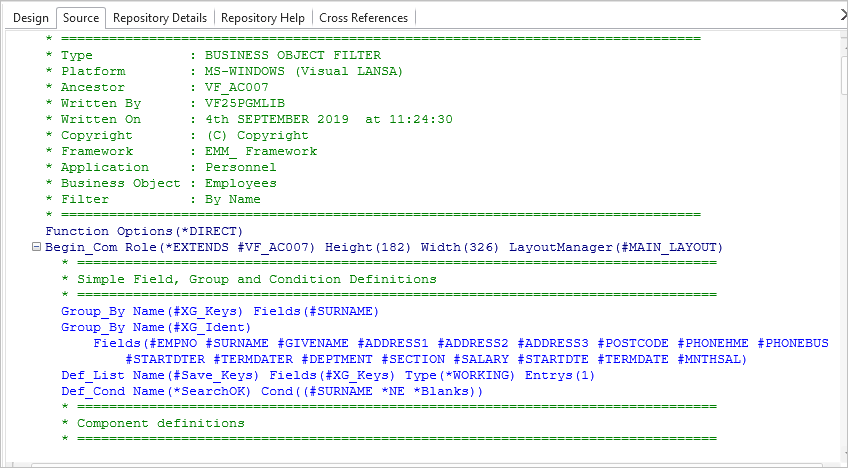Viewport: 848px width, 468px height.
Task: Place cursor on Function Options(*DIRECT) line
Action: click(x=145, y=231)
